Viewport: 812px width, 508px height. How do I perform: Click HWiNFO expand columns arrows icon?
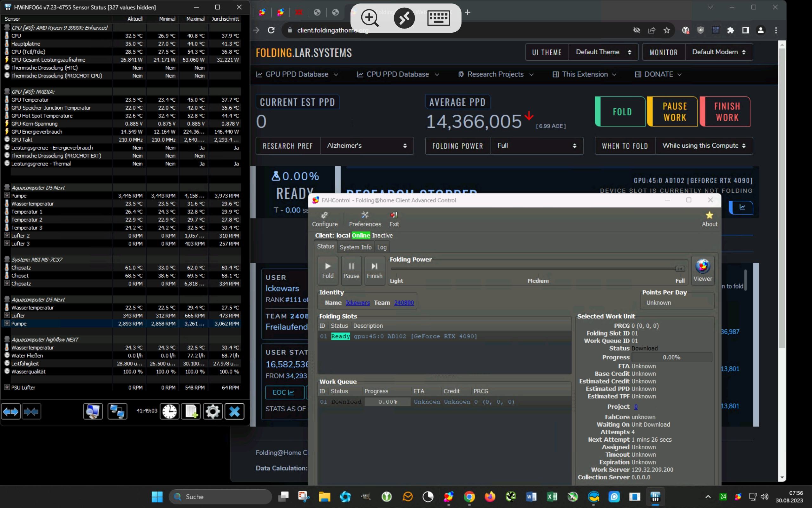coord(11,411)
